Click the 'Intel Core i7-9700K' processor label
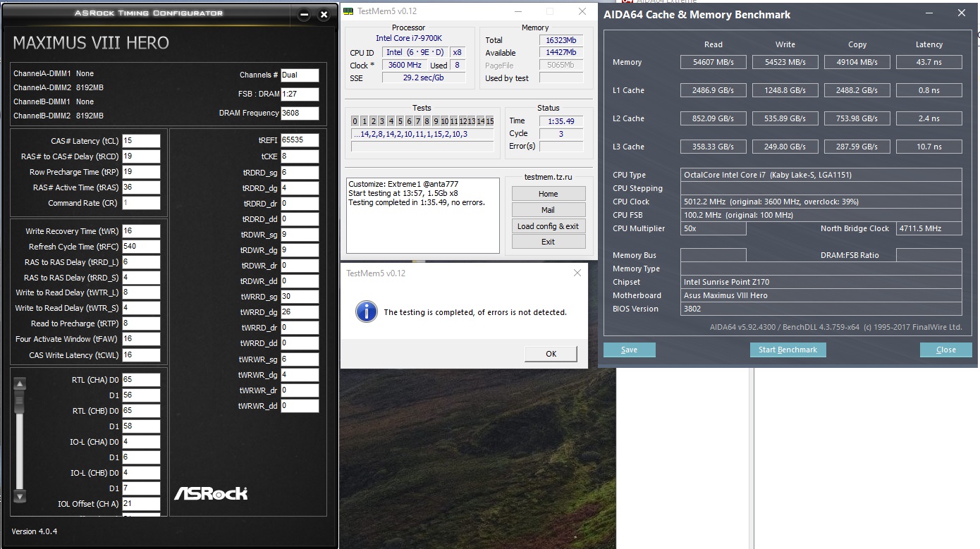Screen dimensions: 980x549 click(409, 38)
